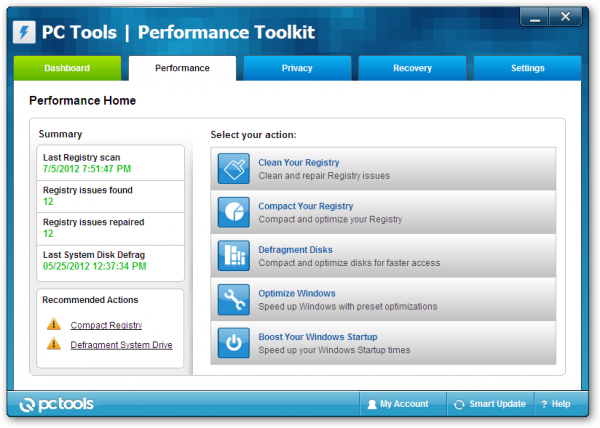
Task: Click the date 7/5/2012 7:51:47 PM
Action: click(x=87, y=169)
